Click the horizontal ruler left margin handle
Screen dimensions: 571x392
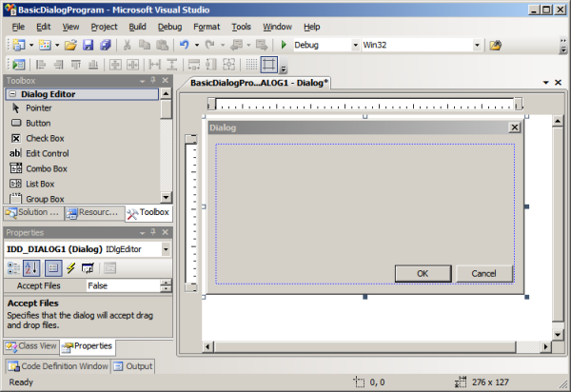(211, 104)
